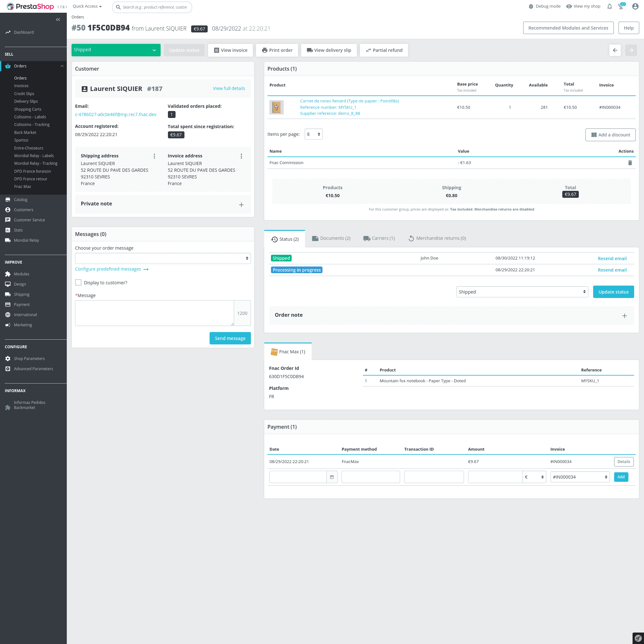Expand the Private note section
The height and width of the screenshot is (644, 644).
tap(241, 205)
